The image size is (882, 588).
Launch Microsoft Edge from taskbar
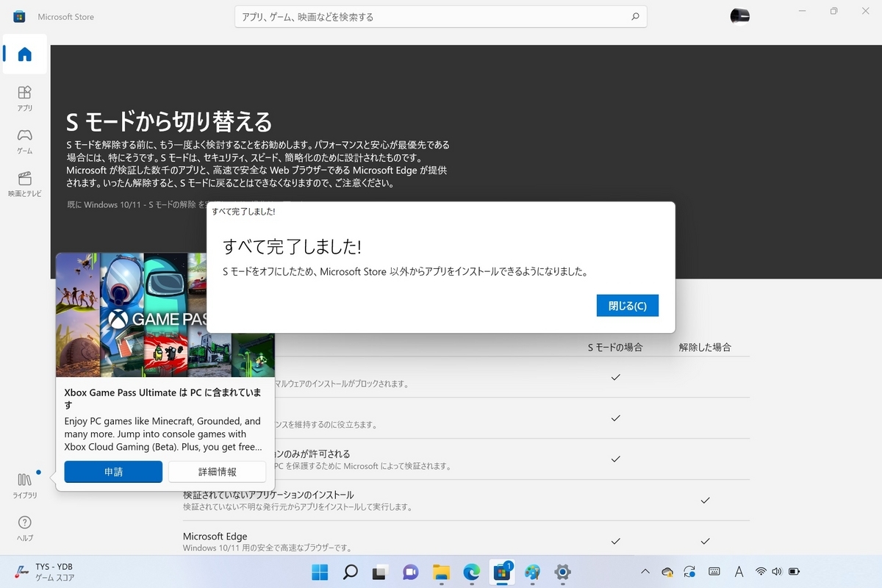[x=471, y=572]
